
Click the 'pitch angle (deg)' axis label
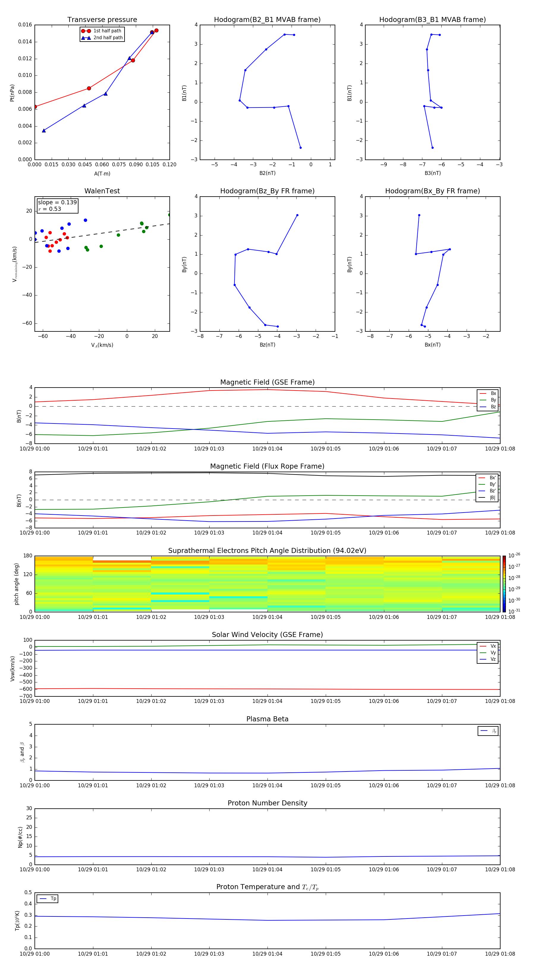[16, 584]
